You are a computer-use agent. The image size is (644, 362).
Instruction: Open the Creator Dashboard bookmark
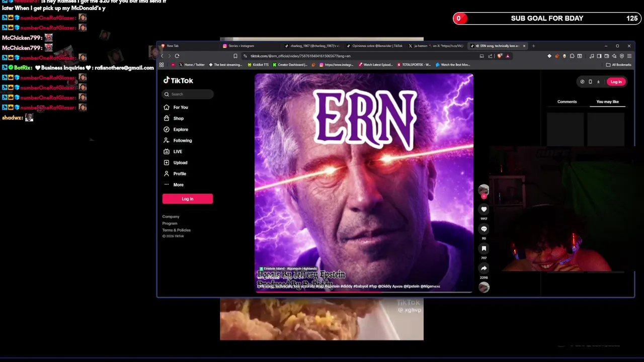pyautogui.click(x=289, y=65)
